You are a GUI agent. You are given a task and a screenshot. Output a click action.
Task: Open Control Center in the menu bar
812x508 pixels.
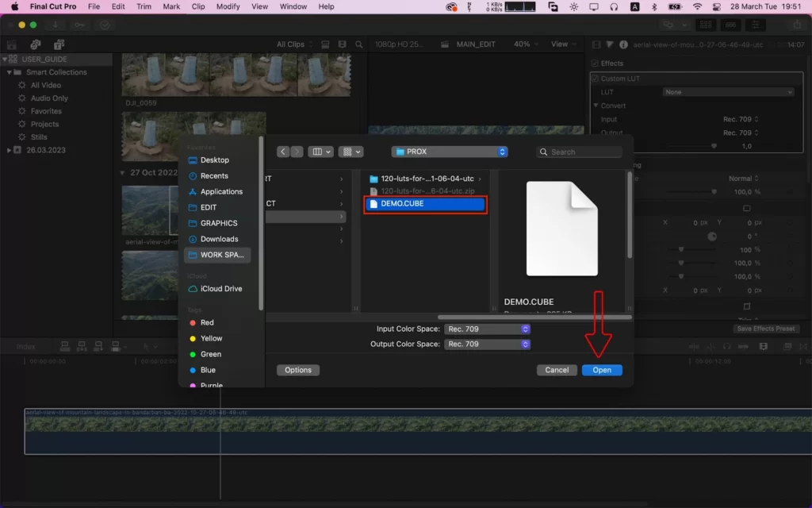[x=717, y=6]
